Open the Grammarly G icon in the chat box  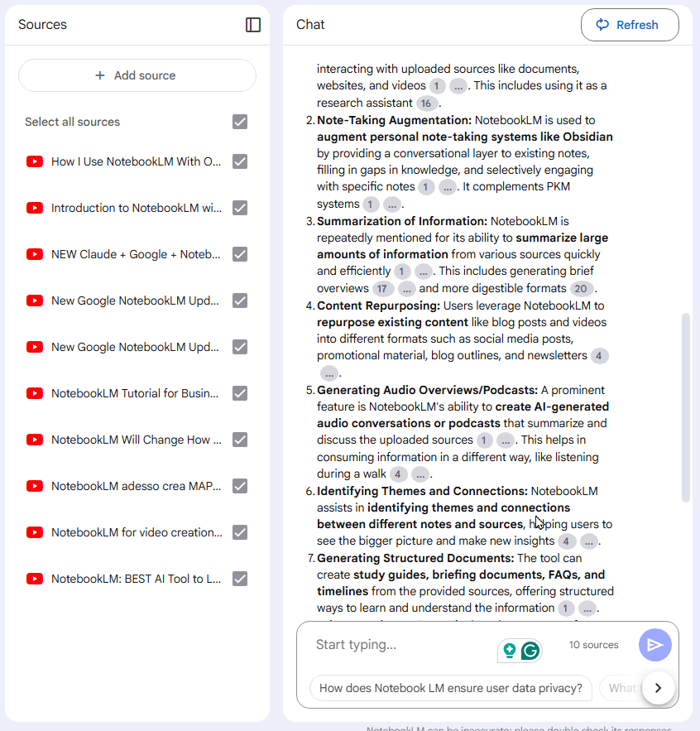[530, 651]
